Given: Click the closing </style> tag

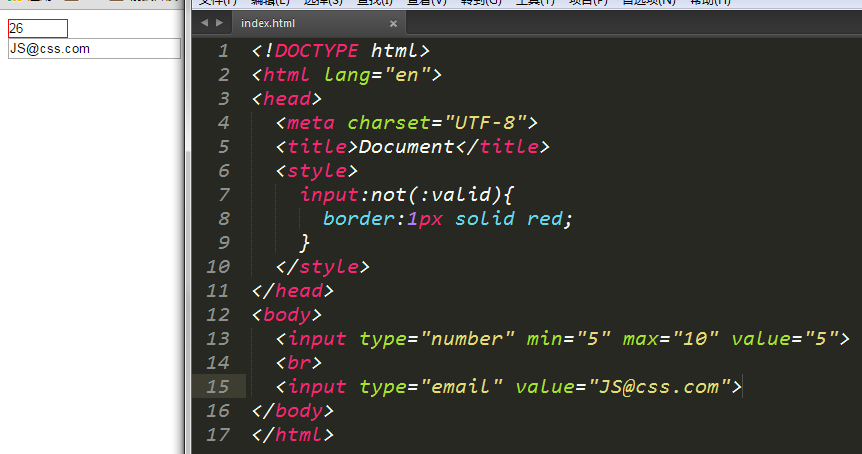Looking at the screenshot, I should point(323,267).
